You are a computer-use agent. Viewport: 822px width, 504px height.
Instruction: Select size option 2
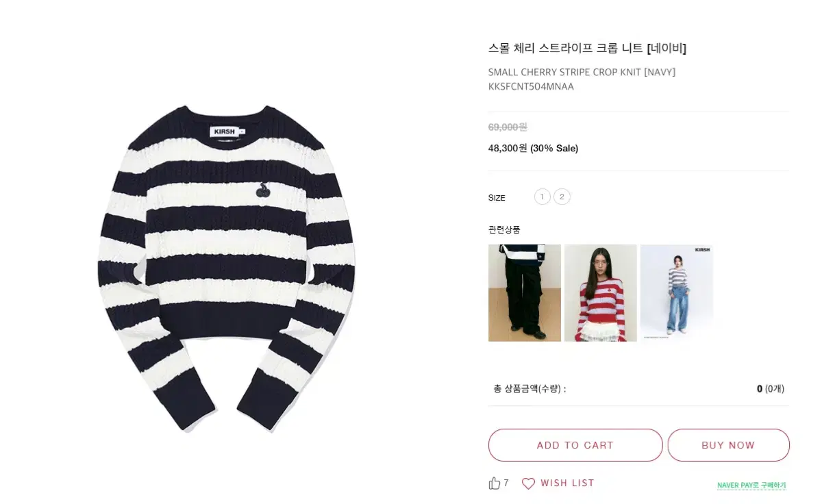point(562,197)
